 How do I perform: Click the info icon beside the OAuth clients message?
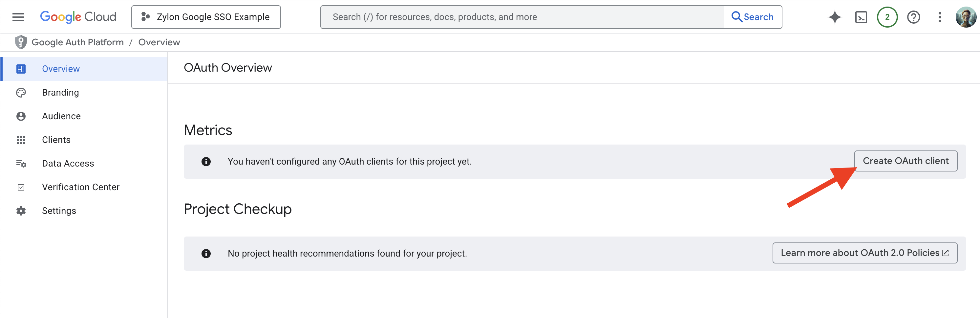tap(206, 162)
